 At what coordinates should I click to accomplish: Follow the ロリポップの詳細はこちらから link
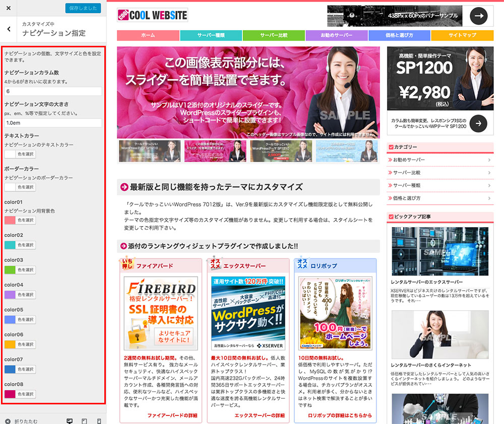pyautogui.click(x=340, y=415)
